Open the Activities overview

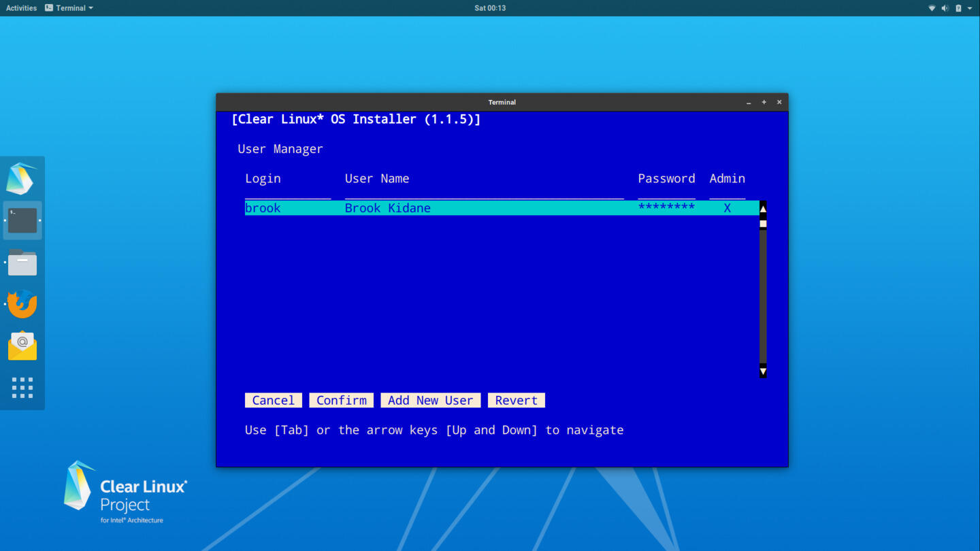[21, 8]
